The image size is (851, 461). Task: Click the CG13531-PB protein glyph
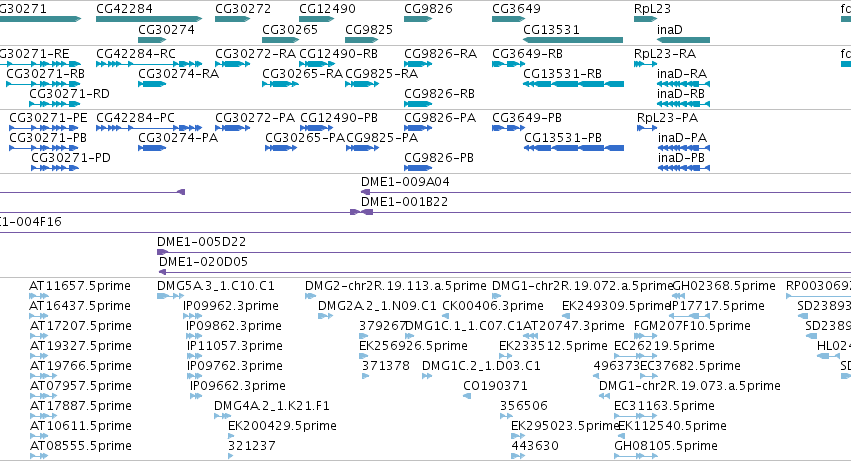pyautogui.click(x=574, y=148)
